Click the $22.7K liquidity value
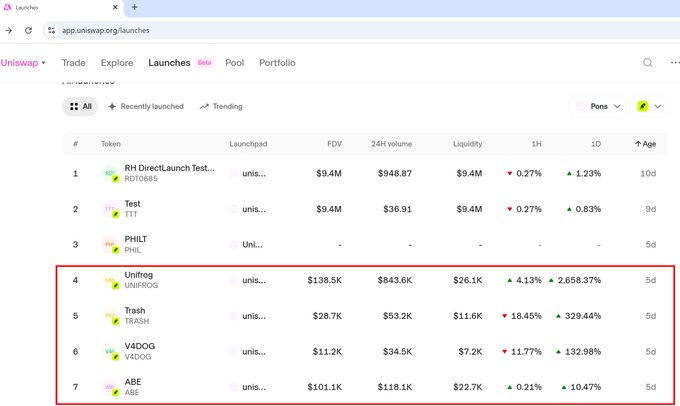 coord(468,387)
